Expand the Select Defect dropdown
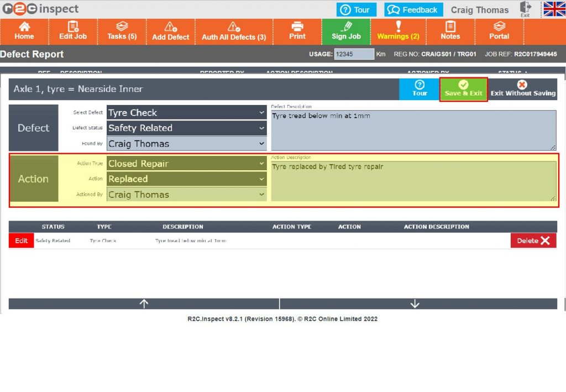The width and height of the screenshot is (566, 392). [x=186, y=113]
